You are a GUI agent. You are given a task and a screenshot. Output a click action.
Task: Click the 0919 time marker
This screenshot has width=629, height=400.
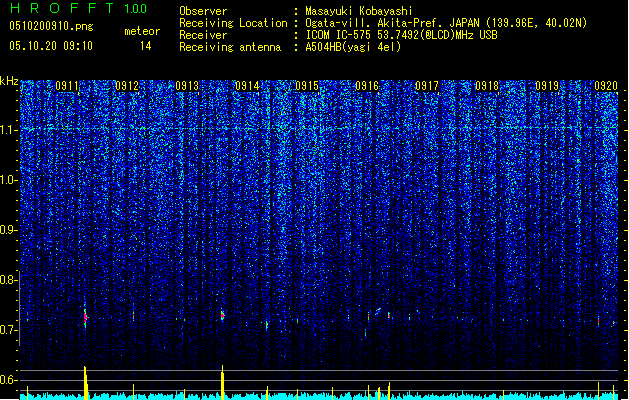(x=547, y=86)
